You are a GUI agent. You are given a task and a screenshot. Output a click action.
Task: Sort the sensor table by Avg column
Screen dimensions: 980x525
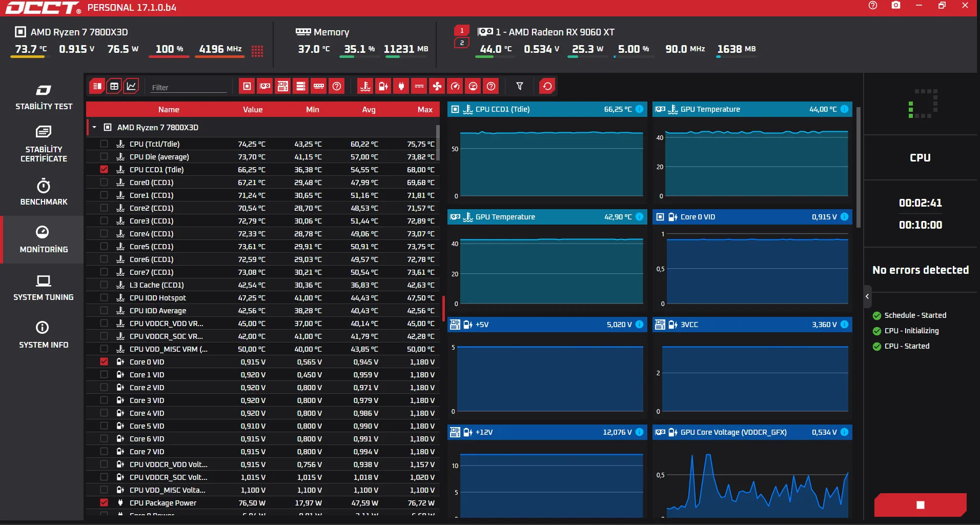[369, 110]
